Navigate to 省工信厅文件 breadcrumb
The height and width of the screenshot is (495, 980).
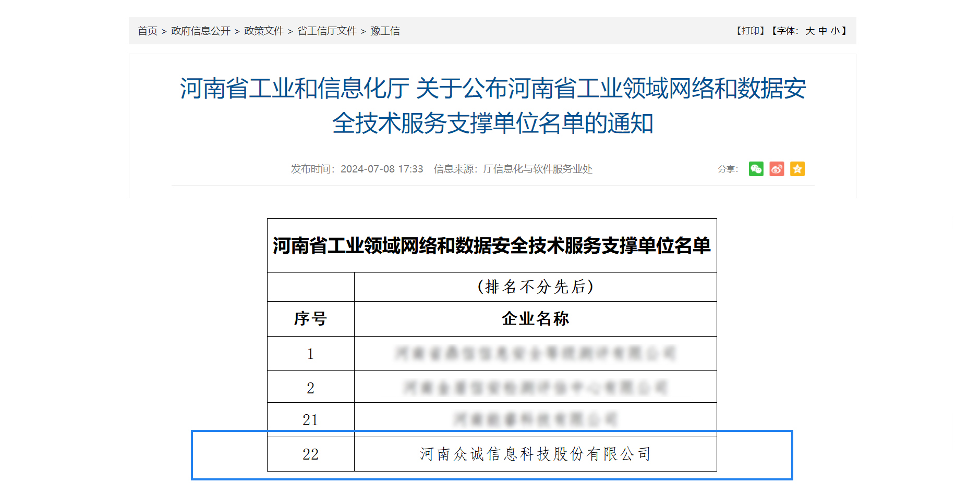(x=326, y=31)
